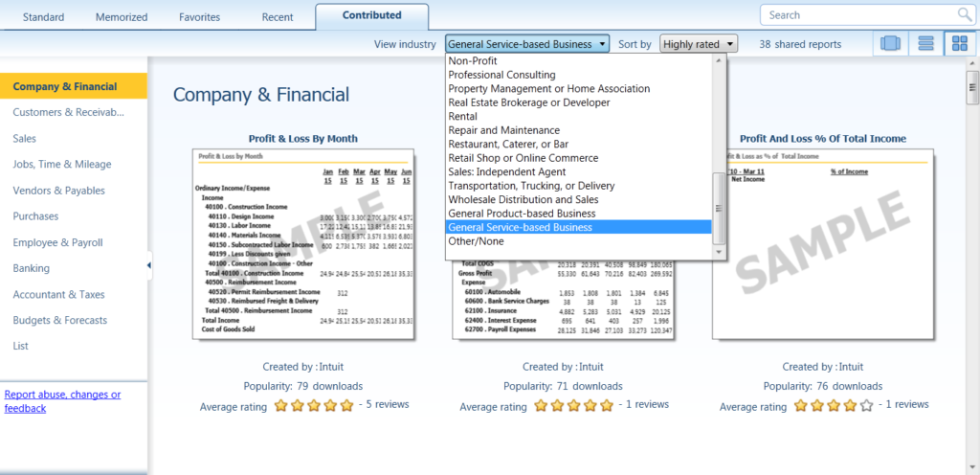Open the Favorites tab

[x=199, y=17]
